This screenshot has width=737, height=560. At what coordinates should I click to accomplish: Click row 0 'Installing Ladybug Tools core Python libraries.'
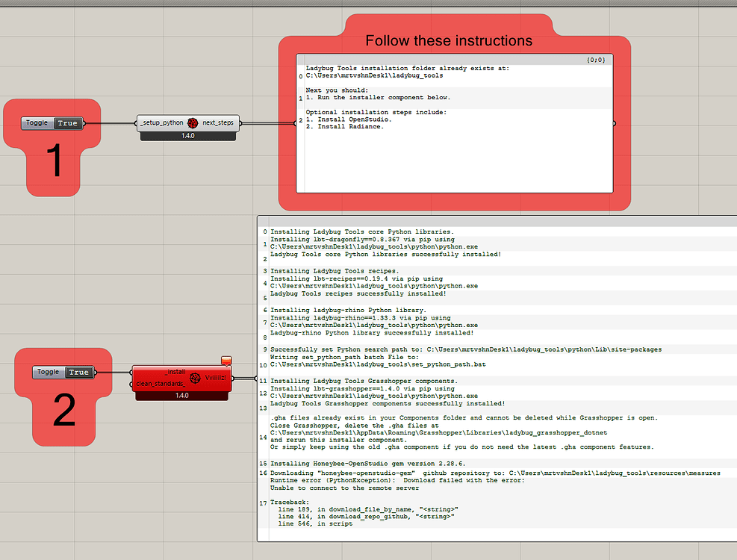[x=362, y=231]
